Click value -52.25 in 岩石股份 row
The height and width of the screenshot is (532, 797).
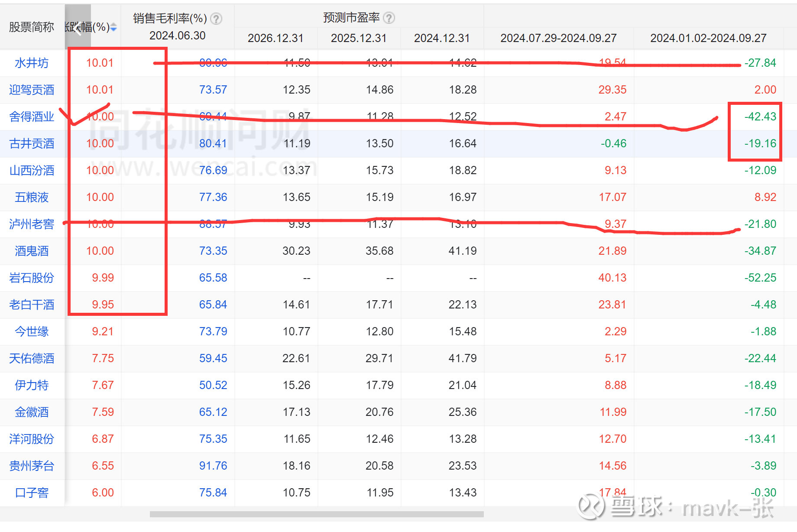coord(760,278)
